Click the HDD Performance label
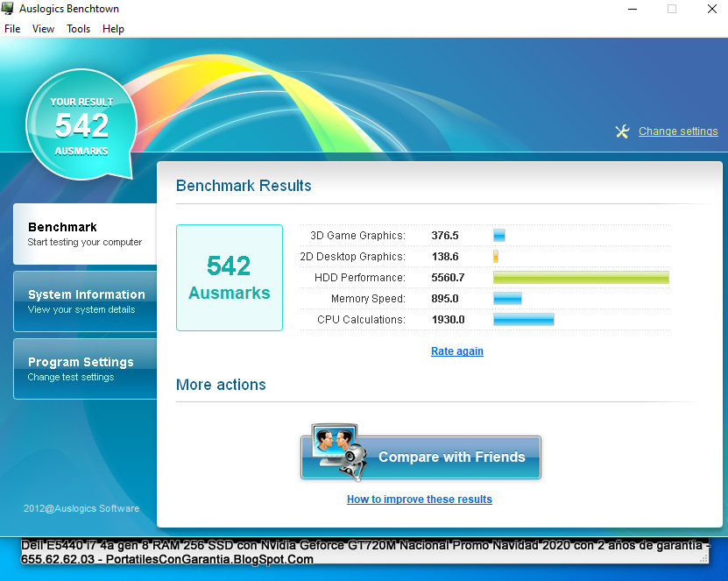728x581 pixels. click(x=360, y=278)
